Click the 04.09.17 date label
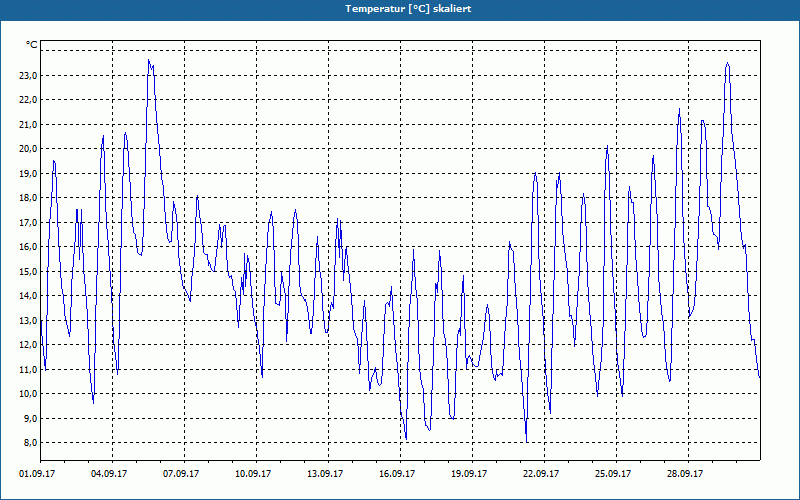This screenshot has width=800, height=500. 109,473
